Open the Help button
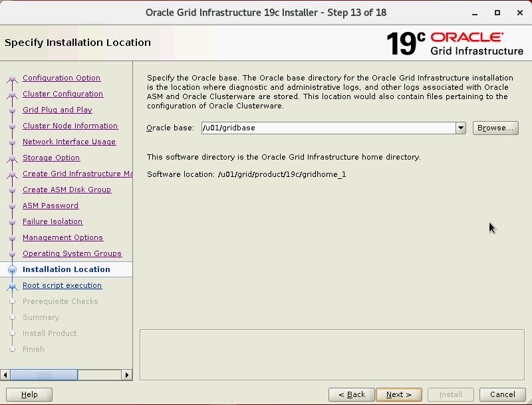532x405 pixels. (x=29, y=394)
